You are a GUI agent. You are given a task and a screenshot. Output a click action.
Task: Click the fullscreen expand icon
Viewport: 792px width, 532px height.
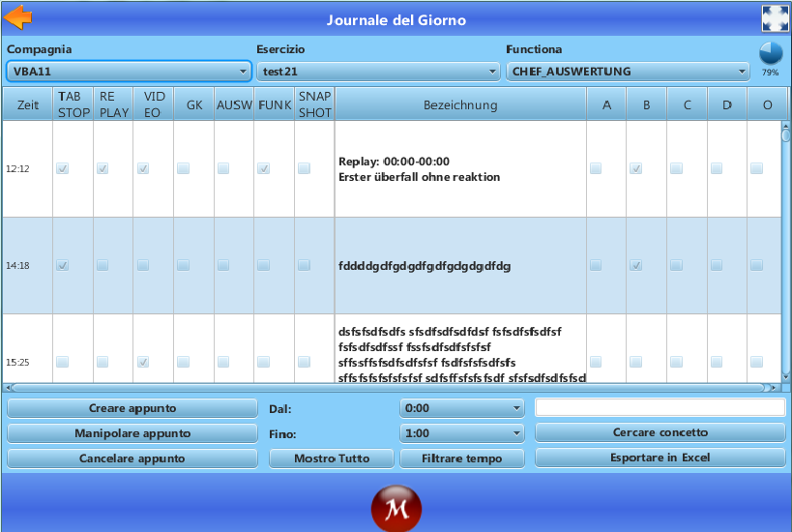(x=775, y=18)
